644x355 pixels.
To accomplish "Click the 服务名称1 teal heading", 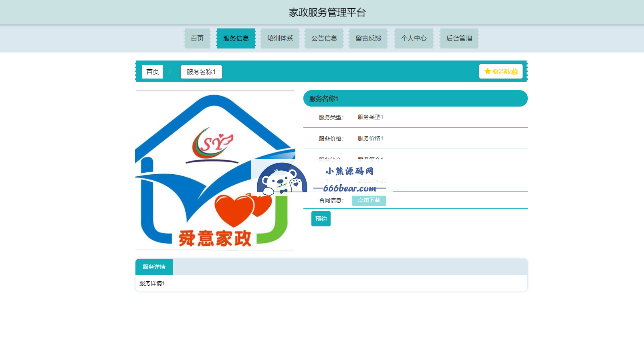I will coord(416,99).
